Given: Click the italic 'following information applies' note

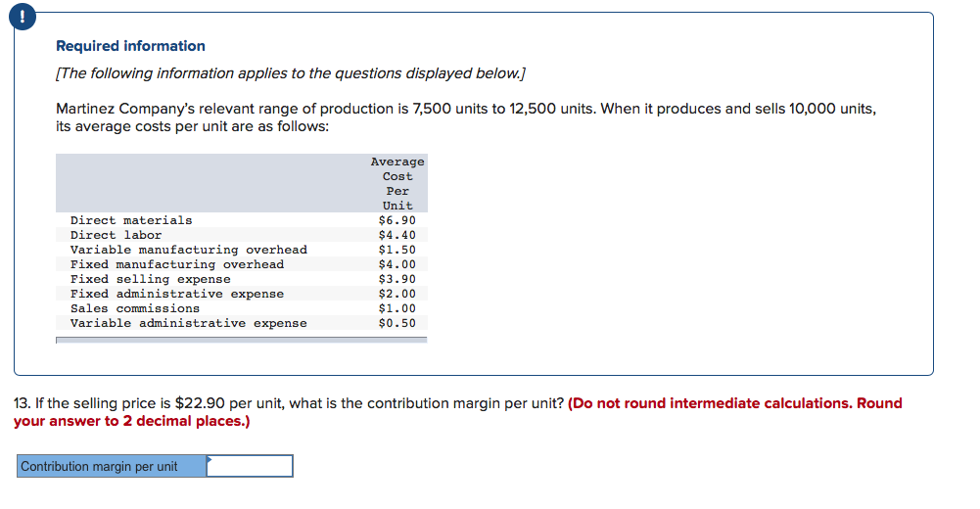Looking at the screenshot, I should click(x=291, y=73).
